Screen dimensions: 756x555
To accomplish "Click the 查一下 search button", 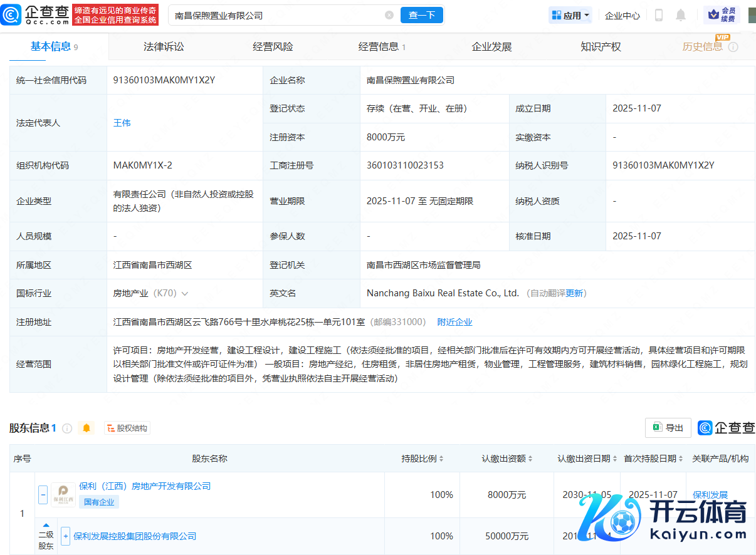I will 422,15.
